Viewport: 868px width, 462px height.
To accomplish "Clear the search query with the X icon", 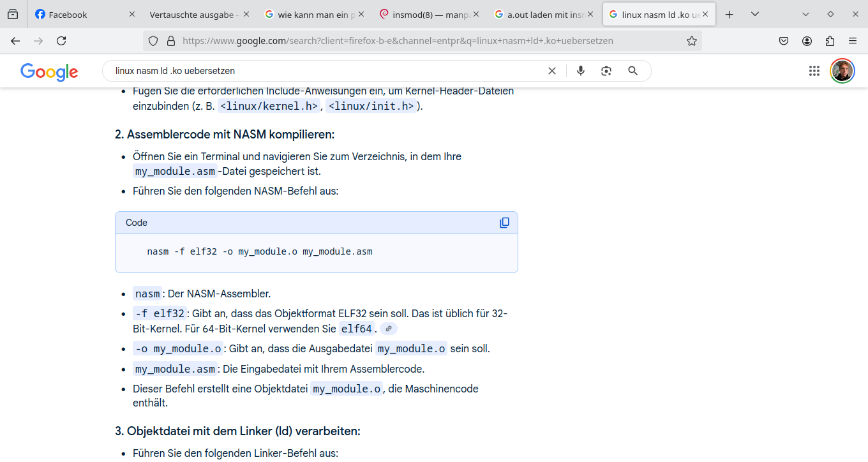I will point(552,71).
